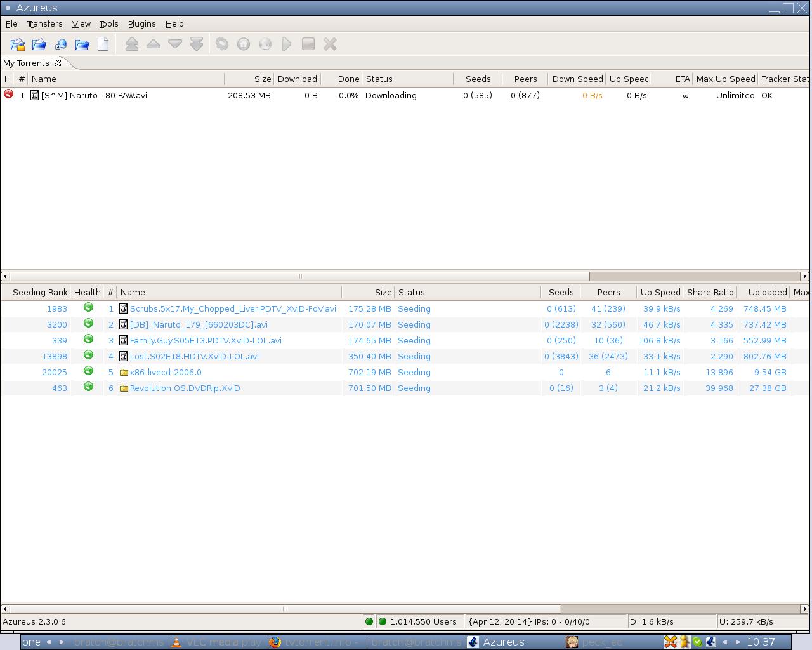The image size is (812, 650).
Task: Click left arrow of seeding horizontal scrollbar
Action: click(x=5, y=609)
